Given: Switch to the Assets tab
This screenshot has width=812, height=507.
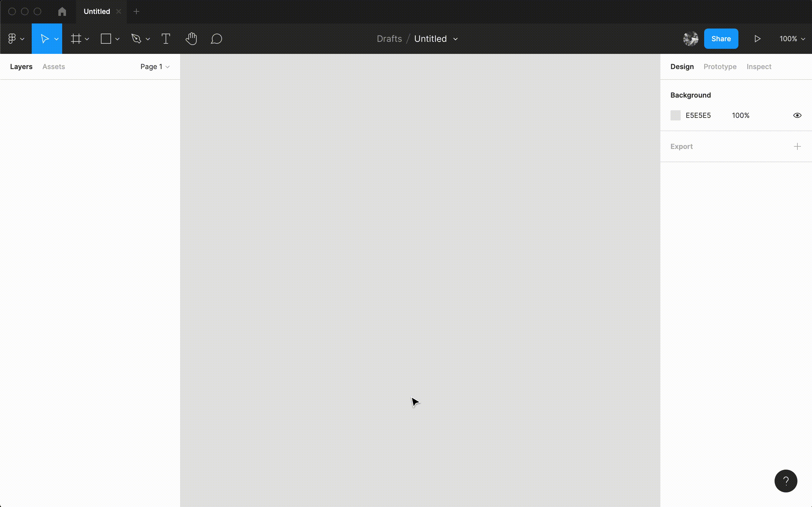Looking at the screenshot, I should pos(54,67).
